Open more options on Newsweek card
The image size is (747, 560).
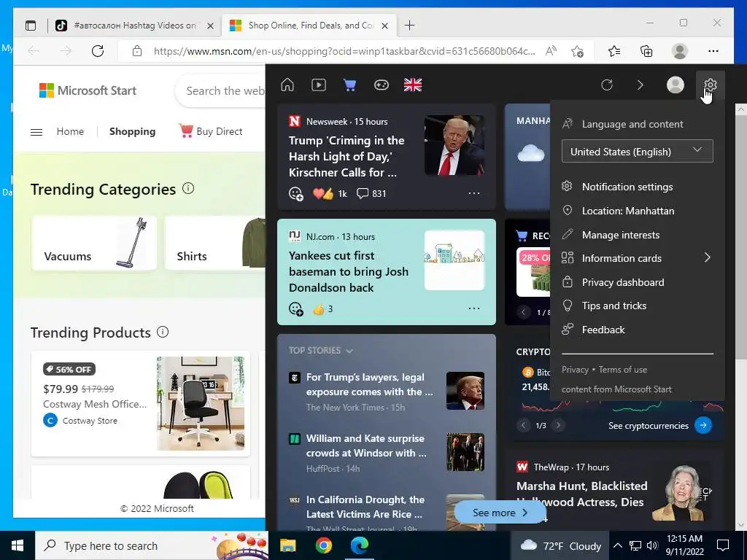pyautogui.click(x=474, y=193)
